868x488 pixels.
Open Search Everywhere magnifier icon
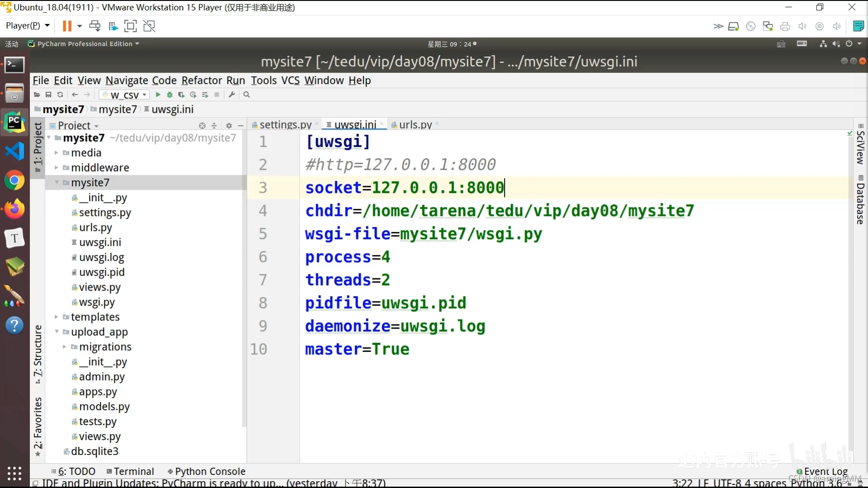pyautogui.click(x=246, y=94)
